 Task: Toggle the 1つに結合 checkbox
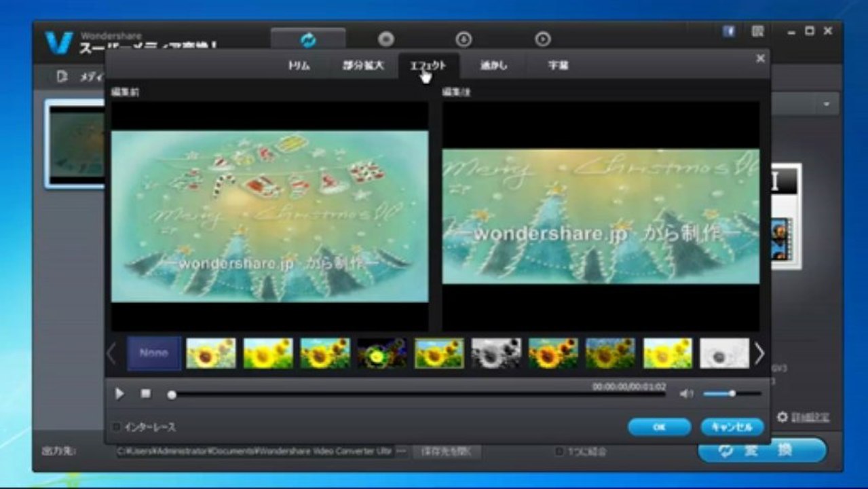click(x=559, y=451)
